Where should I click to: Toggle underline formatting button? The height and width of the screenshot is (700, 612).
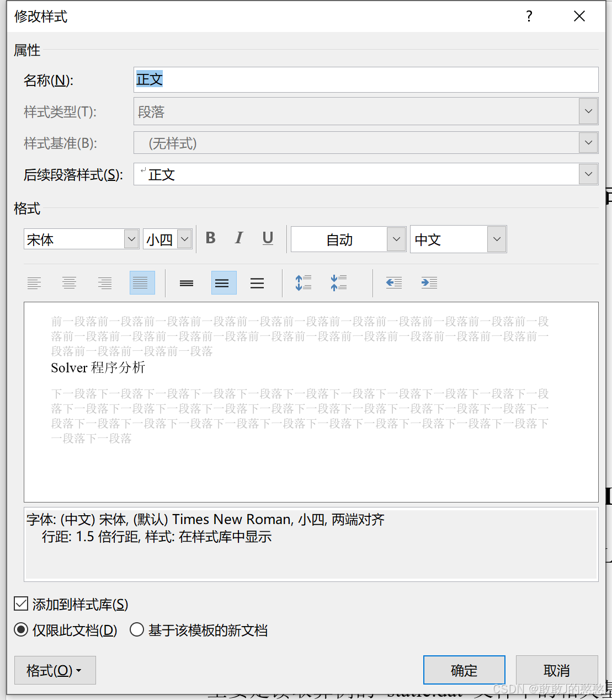point(268,238)
